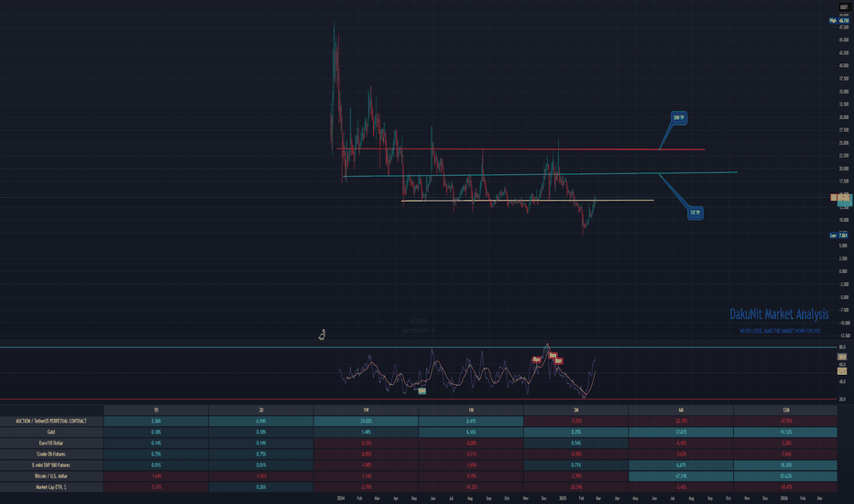Select the cream-colored support line
This screenshot has height=504, width=854.
point(527,201)
